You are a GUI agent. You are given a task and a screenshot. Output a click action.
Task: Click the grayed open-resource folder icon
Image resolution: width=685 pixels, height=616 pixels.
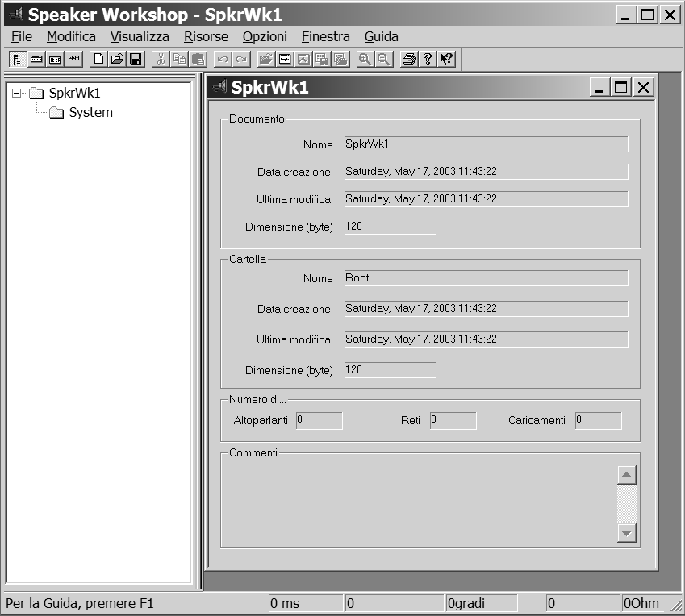click(266, 59)
